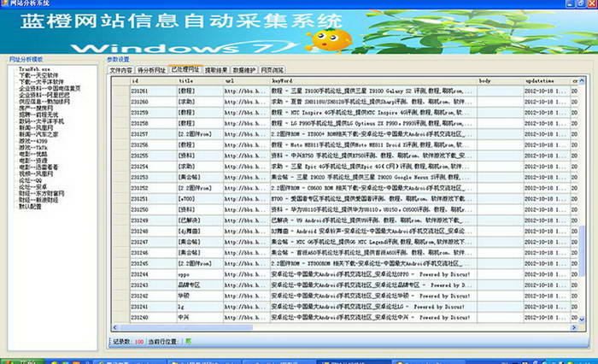Pick the 论坛--安卓 template
The height and width of the screenshot is (364, 598).
[x=32, y=187]
